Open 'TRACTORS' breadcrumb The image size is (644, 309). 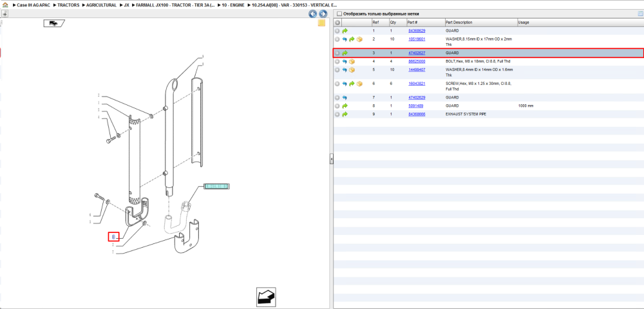(x=68, y=5)
